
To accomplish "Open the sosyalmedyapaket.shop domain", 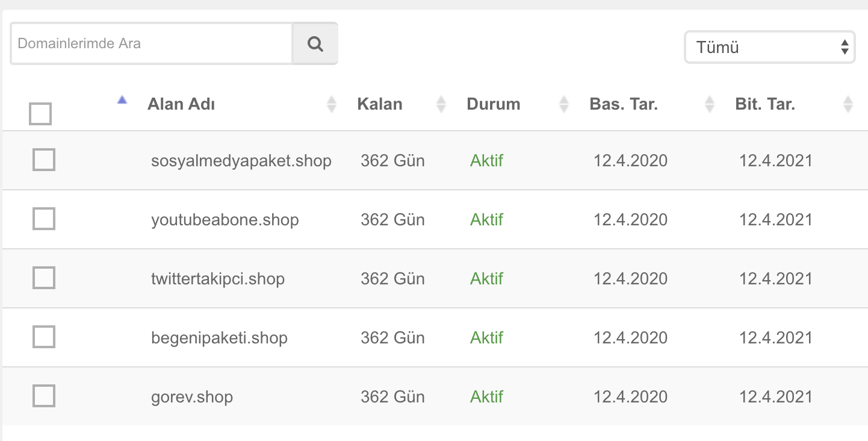I will click(x=241, y=161).
